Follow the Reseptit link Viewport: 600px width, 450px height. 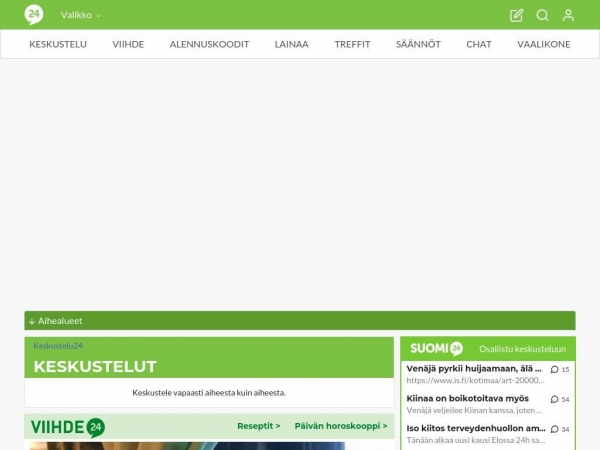[x=258, y=426]
